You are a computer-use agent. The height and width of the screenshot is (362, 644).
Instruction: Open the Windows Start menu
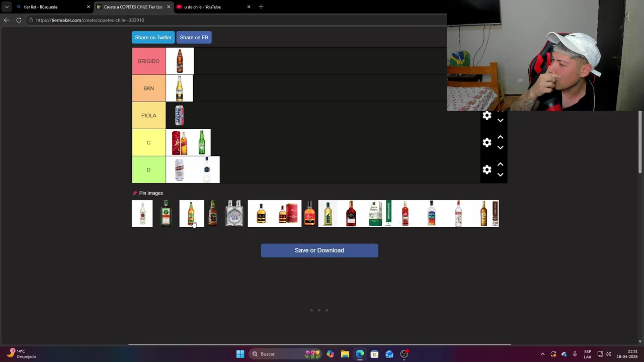pos(240,354)
